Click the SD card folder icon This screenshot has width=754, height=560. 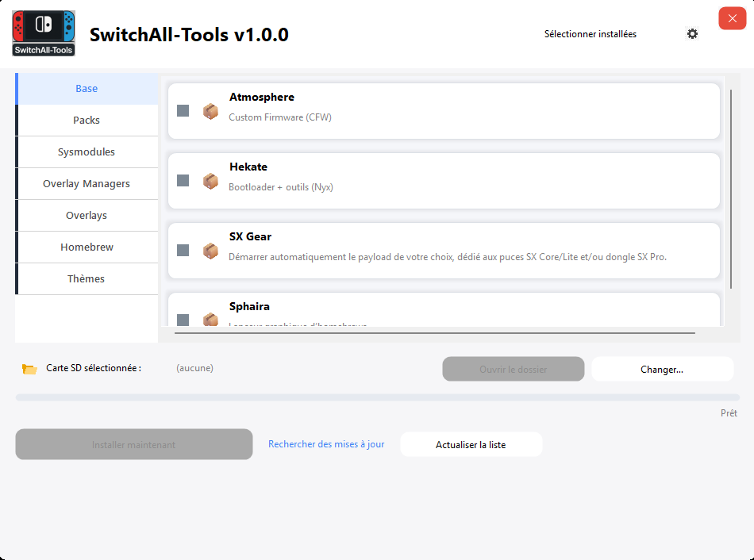point(29,369)
